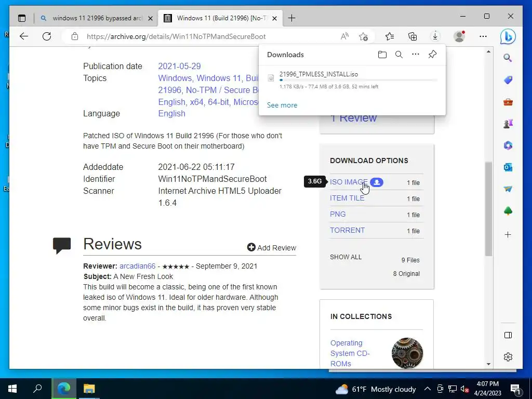Open the sidebar Search icon
The image size is (532, 399).
(508, 58)
